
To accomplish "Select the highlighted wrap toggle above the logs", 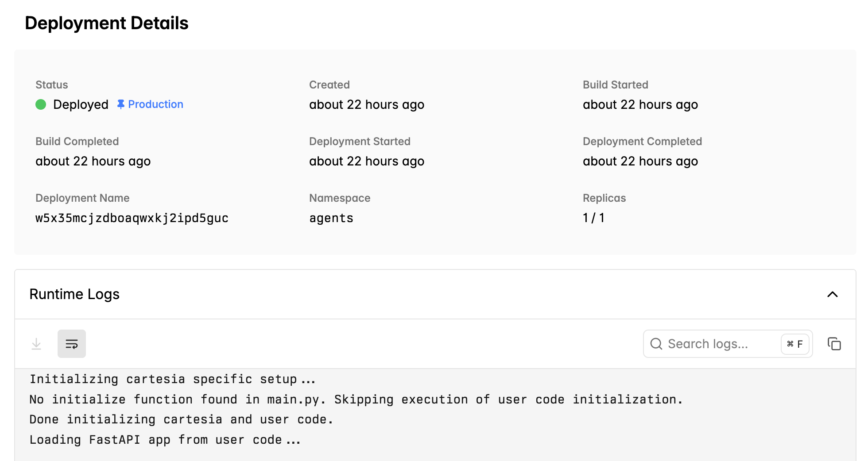I will 71,343.
